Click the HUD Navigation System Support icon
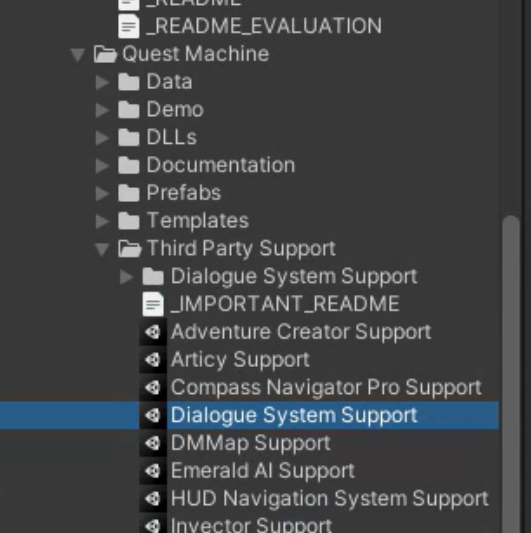Image resolution: width=531 pixels, height=533 pixels. (x=153, y=499)
